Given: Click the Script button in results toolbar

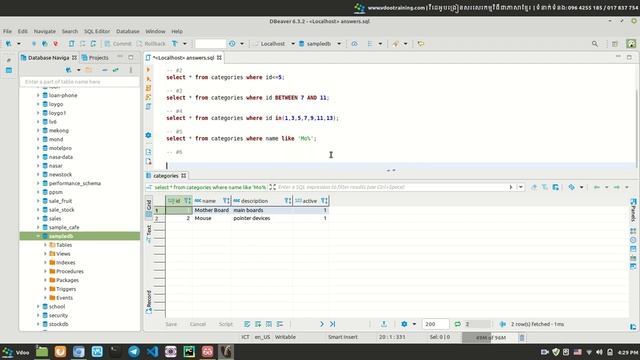Looking at the screenshot, I should click(x=225, y=324).
